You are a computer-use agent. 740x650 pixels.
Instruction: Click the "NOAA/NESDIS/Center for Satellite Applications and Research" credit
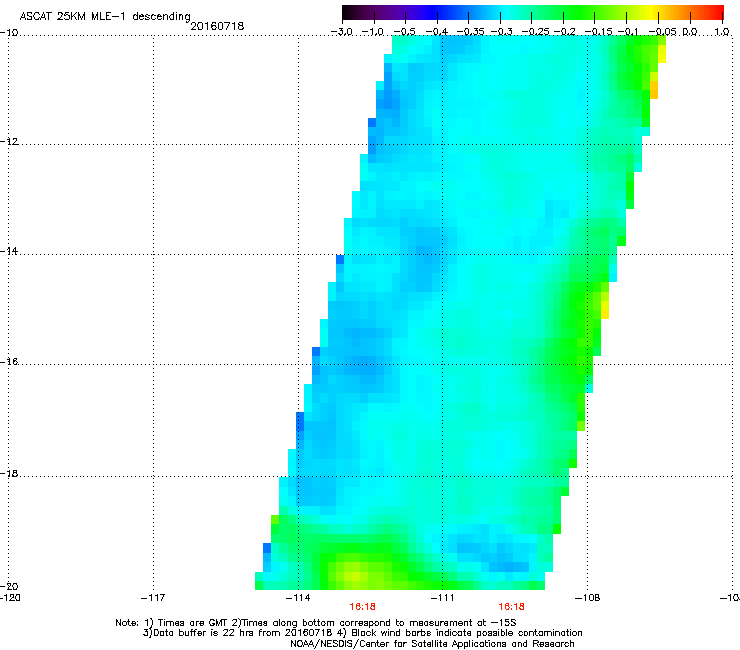(x=432, y=644)
